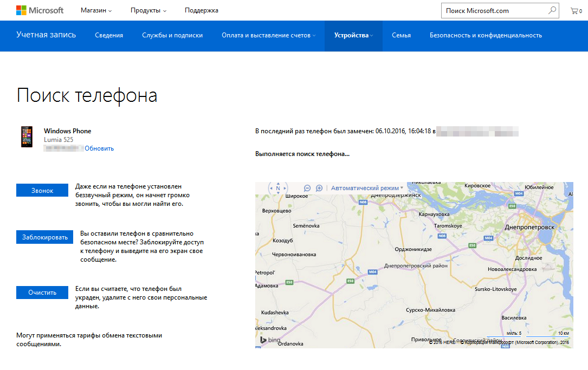Click the Верховцево map label
Viewport: 588px width, 370px height.
(277, 211)
